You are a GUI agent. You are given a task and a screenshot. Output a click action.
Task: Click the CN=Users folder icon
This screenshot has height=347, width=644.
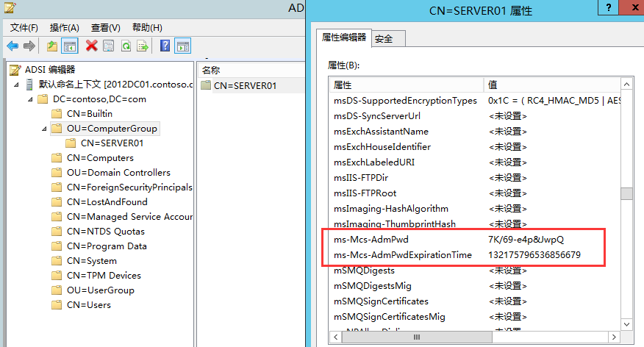57,305
